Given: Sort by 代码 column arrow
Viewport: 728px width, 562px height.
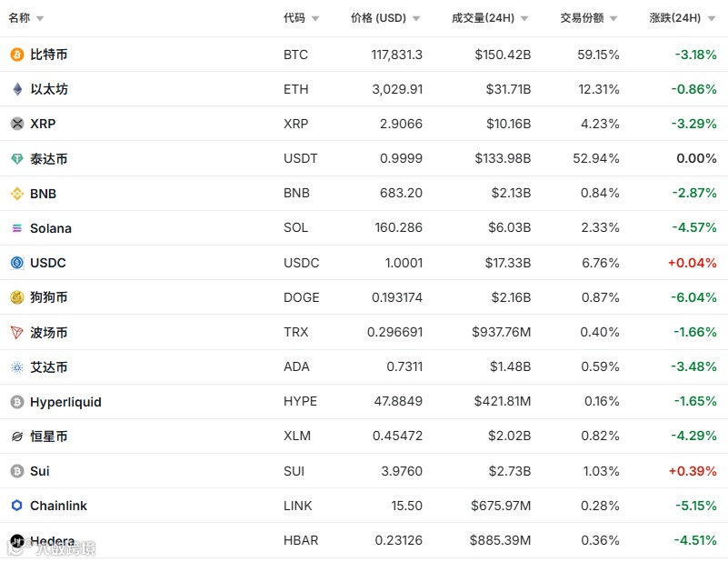Looking at the screenshot, I should (x=315, y=18).
